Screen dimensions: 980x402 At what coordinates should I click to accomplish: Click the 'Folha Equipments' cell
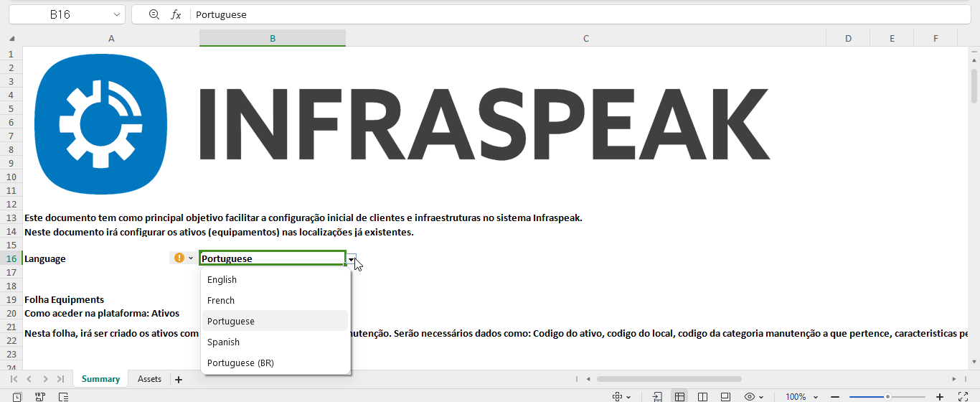point(65,299)
